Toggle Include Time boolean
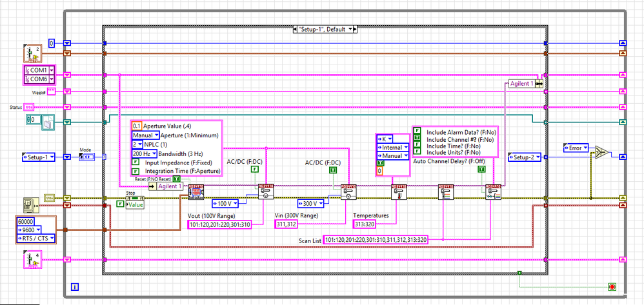This screenshot has height=305, width=644. coord(416,145)
